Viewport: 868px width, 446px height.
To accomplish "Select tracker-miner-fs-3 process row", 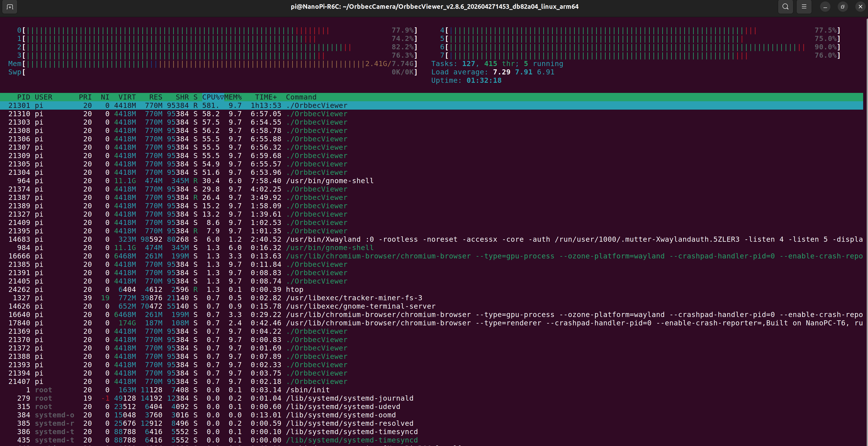I will pyautogui.click(x=432, y=298).
